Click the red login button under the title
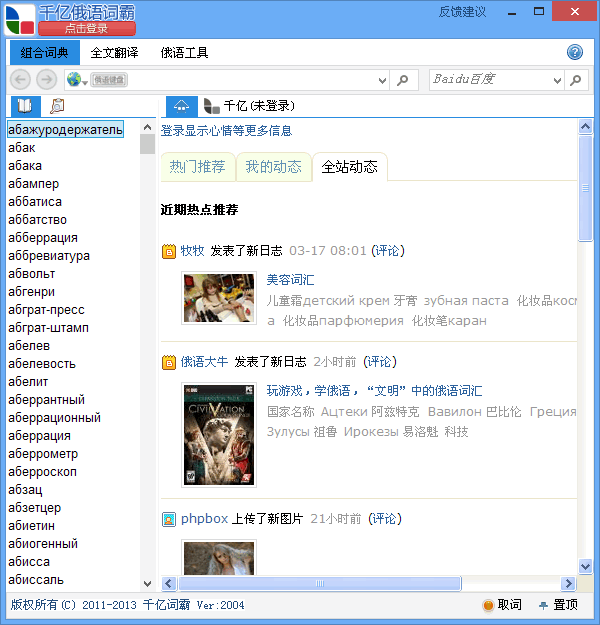The height and width of the screenshot is (625, 600). pos(87,28)
